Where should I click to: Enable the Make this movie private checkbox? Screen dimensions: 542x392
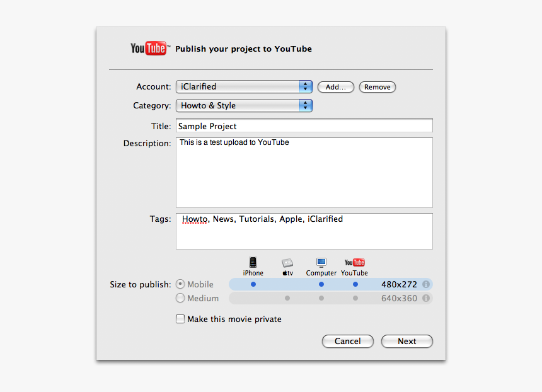tap(180, 319)
